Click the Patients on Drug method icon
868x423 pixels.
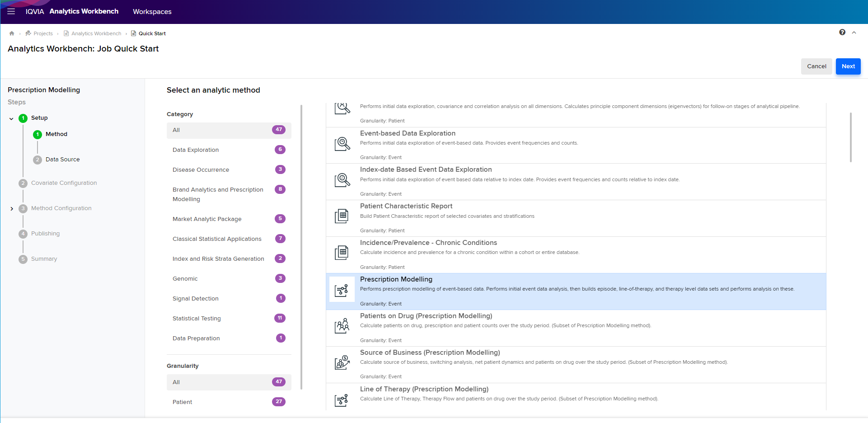(342, 326)
